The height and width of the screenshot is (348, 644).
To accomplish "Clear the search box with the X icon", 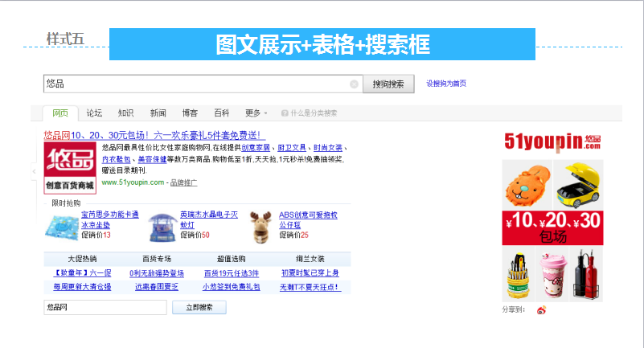I will pyautogui.click(x=354, y=84).
